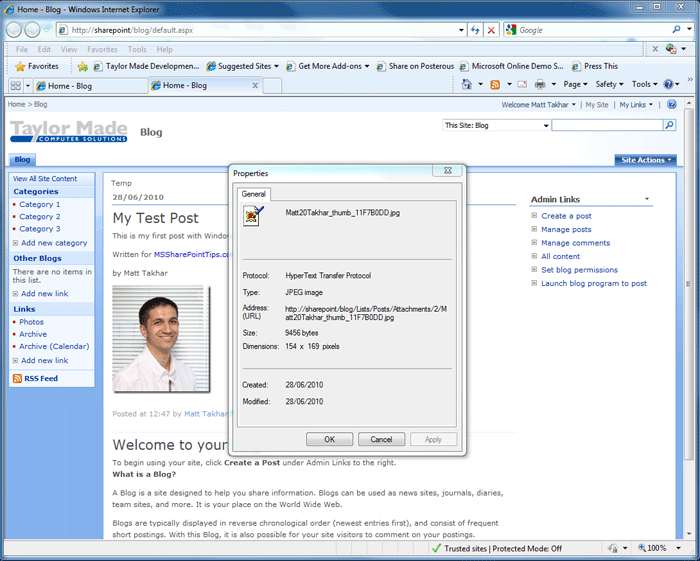Click the image file icon in Properties dialog

tap(253, 216)
